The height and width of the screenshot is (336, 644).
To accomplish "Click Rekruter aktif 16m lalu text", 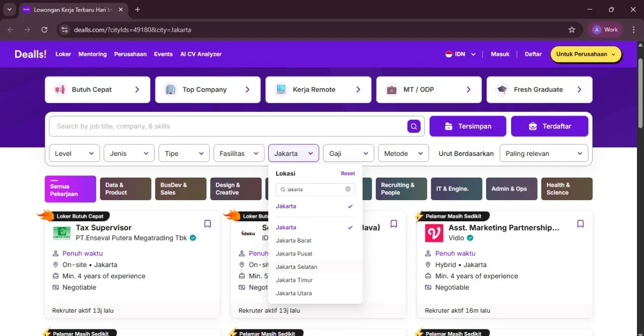I will pos(457,311).
